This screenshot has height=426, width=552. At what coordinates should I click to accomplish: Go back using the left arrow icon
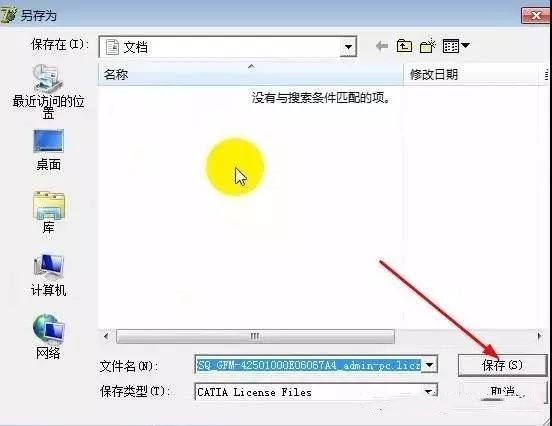[382, 46]
